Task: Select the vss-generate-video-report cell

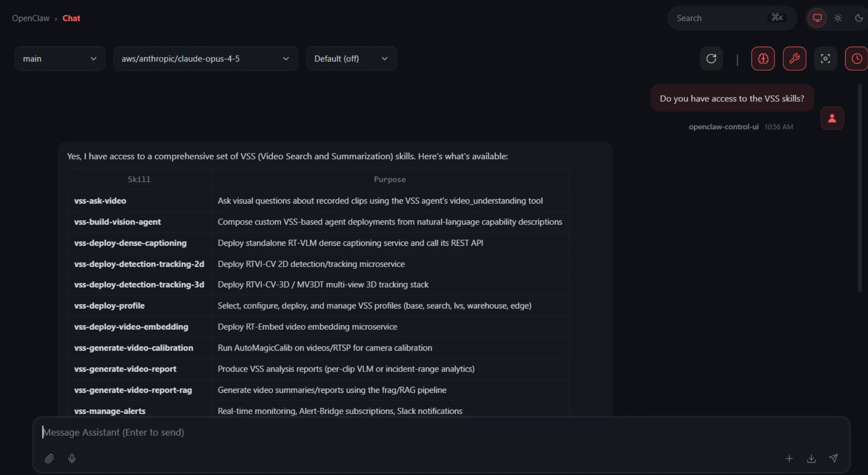Action: coord(139,369)
